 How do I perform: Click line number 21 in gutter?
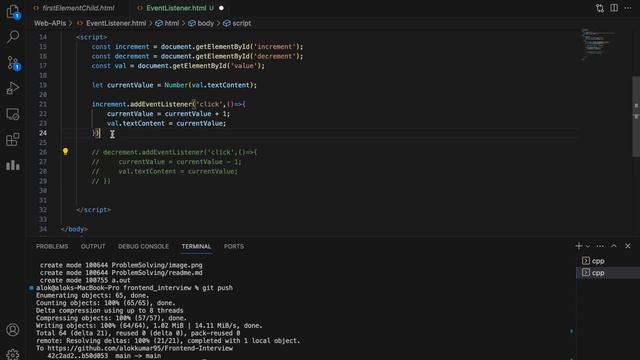pos(43,104)
